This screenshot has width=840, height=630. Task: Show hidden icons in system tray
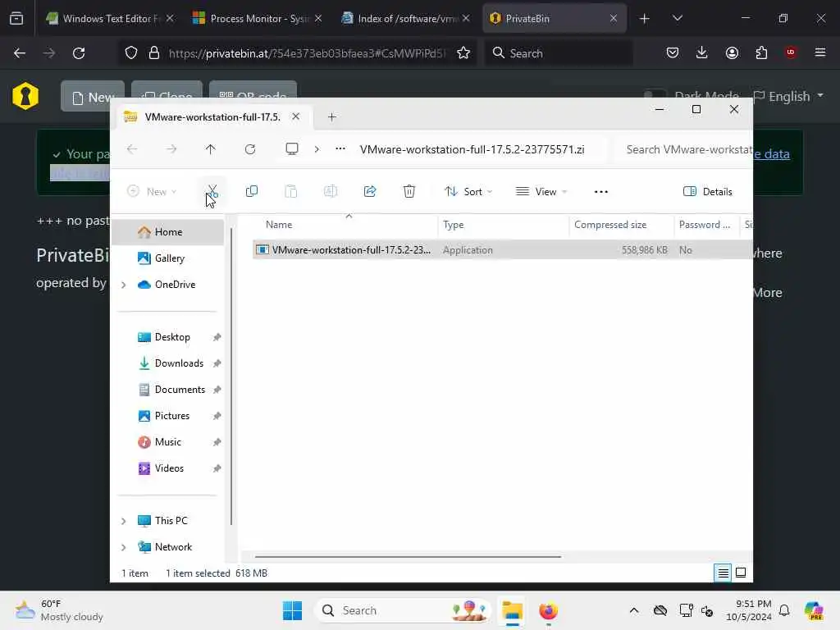634,610
